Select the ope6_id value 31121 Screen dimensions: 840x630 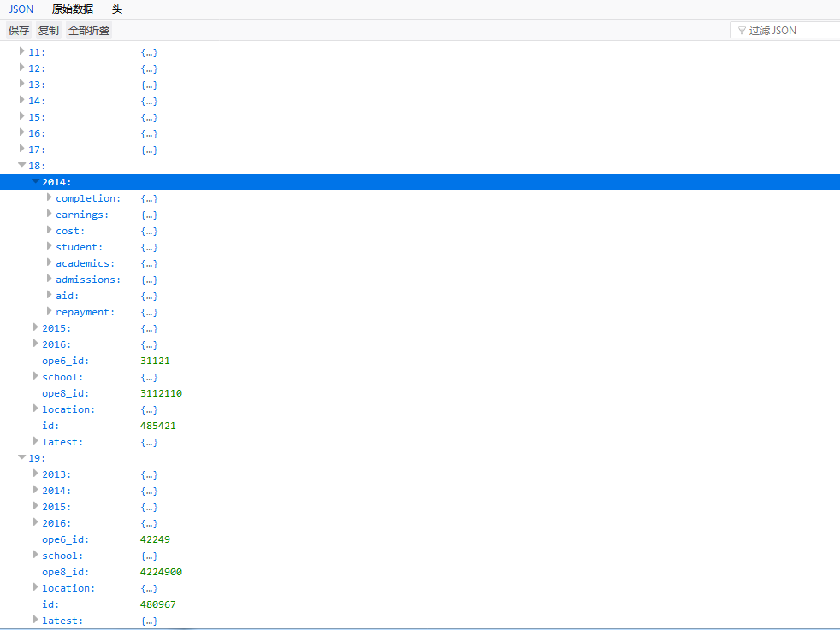point(156,361)
